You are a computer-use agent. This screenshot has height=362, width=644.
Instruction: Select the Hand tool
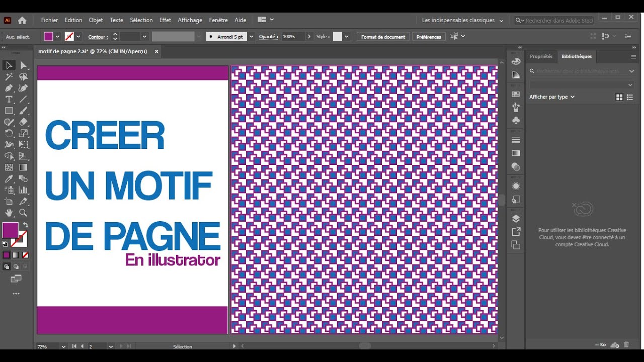[x=9, y=213]
